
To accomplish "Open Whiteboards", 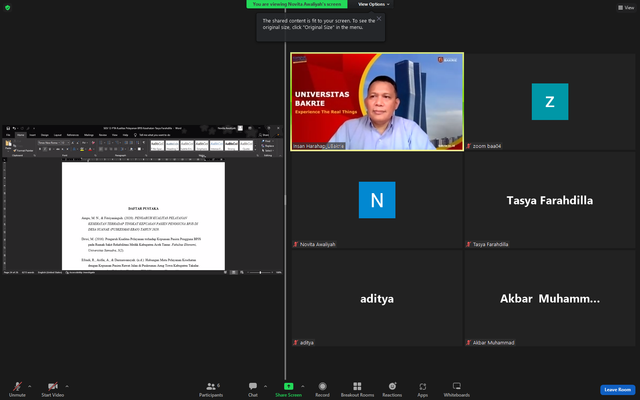I will (457, 389).
